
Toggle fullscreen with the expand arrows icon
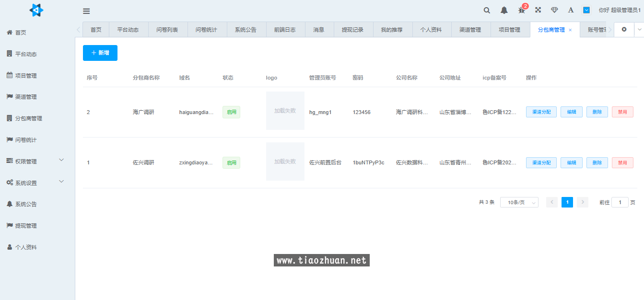pyautogui.click(x=538, y=10)
